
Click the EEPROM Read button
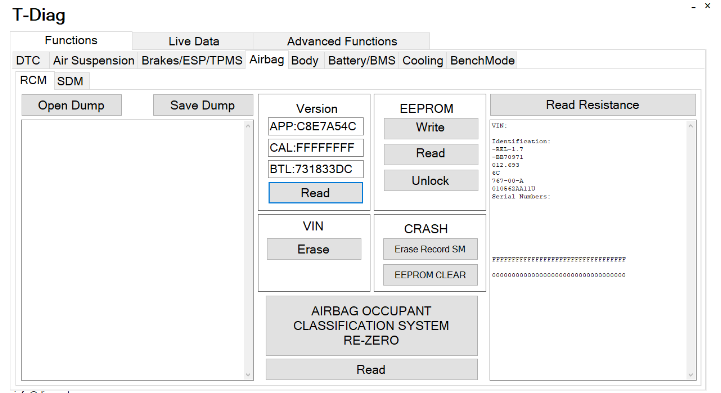[431, 154]
